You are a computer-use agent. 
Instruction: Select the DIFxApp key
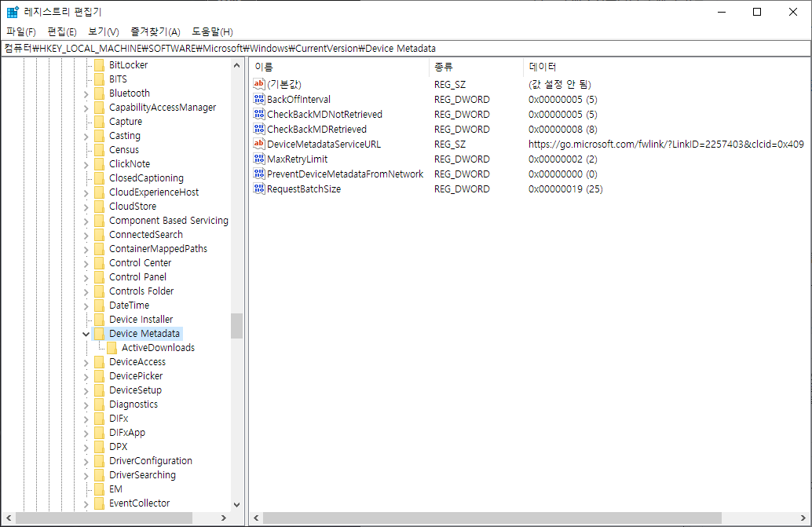click(127, 433)
